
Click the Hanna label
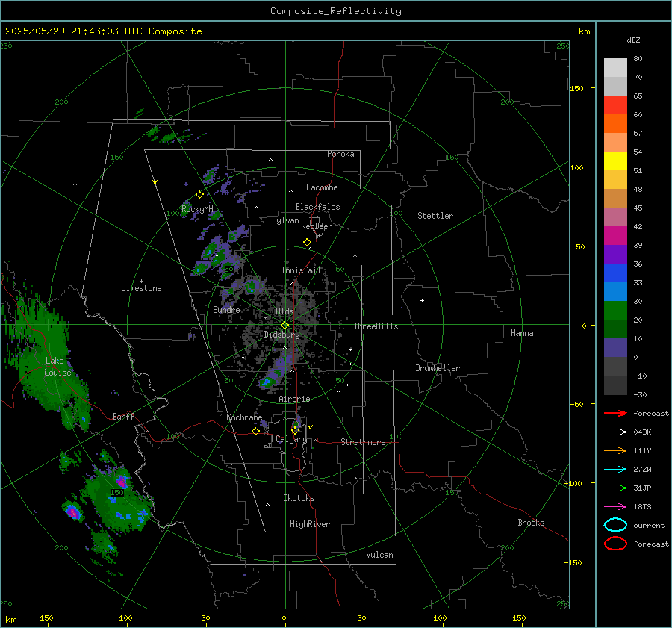[x=522, y=333]
